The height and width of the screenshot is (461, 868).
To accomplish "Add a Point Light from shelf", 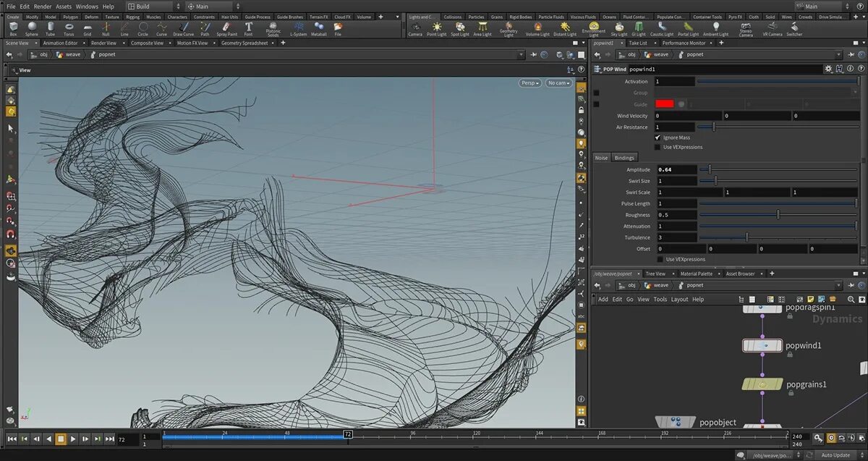I will coord(437,28).
